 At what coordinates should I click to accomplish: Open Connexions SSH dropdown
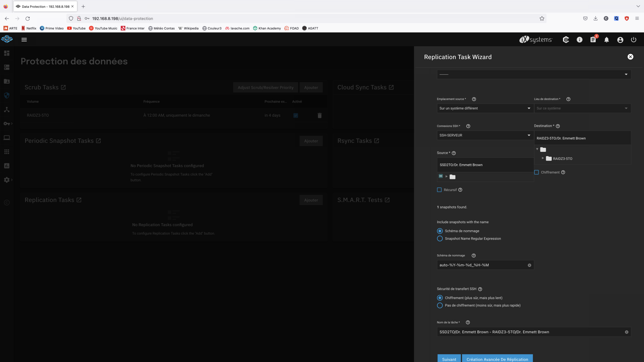coord(485,135)
